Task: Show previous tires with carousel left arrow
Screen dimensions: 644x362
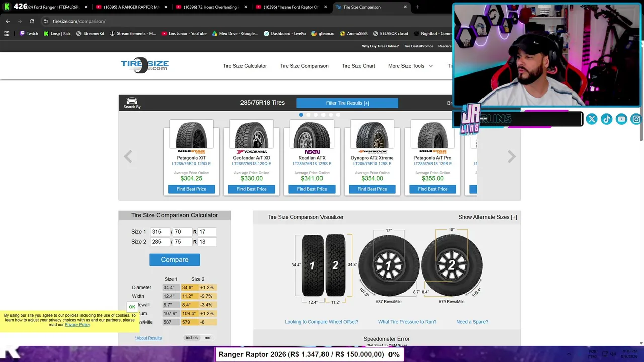Action: [x=128, y=157]
